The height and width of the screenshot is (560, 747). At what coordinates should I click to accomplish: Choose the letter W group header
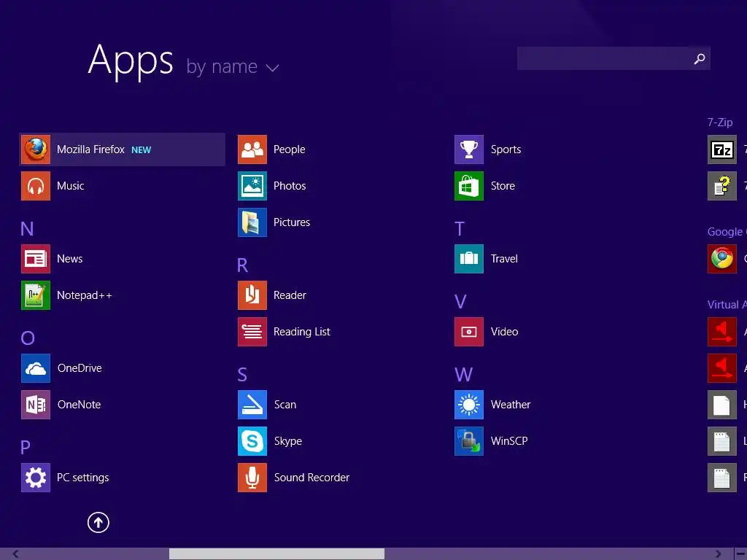463,375
